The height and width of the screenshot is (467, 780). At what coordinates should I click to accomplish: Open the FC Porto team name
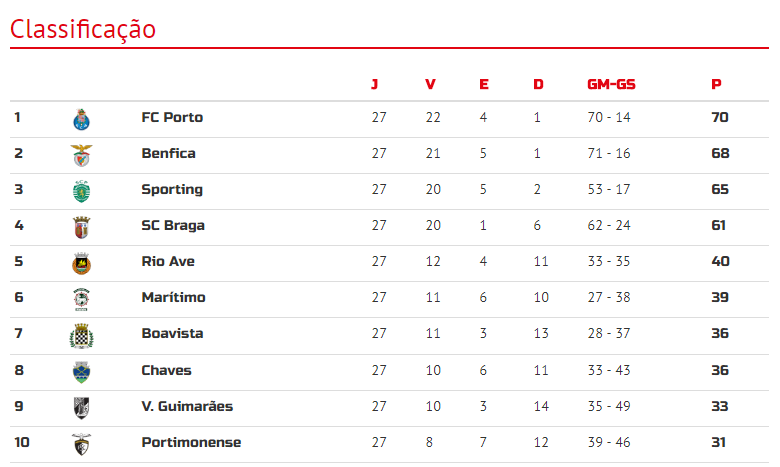[172, 117]
